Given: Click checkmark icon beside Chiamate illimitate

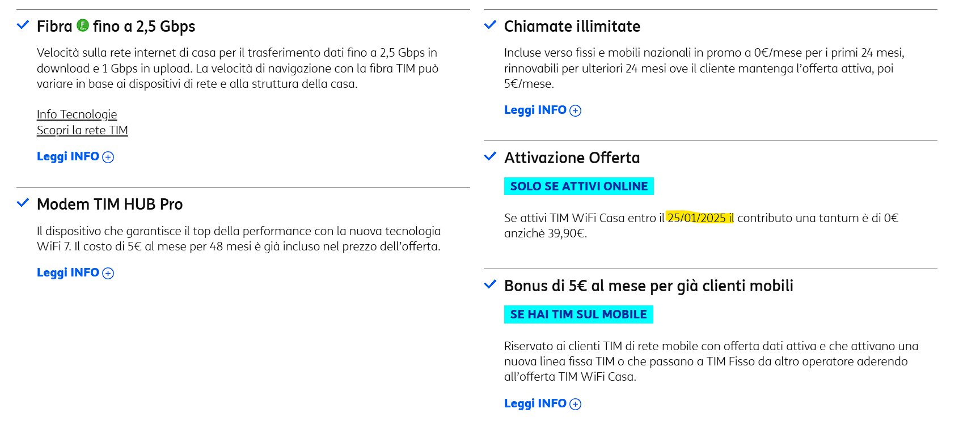Looking at the screenshot, I should coord(490,25).
